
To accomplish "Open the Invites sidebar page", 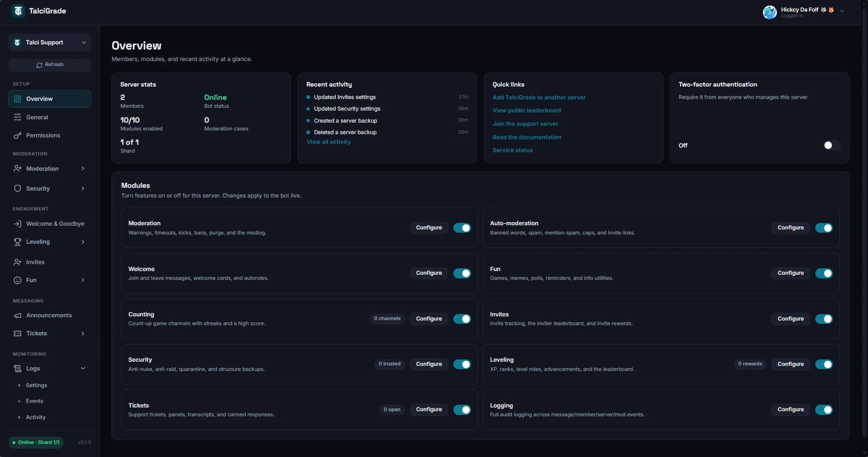I will tap(50, 262).
